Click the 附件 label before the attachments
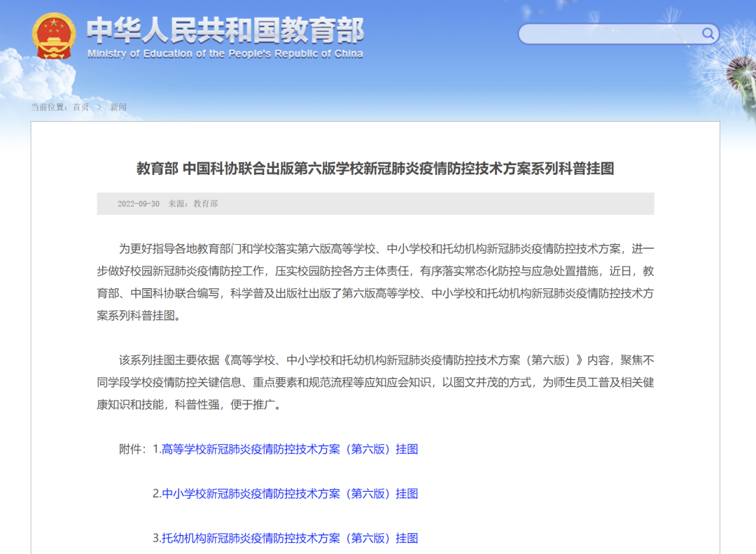The width and height of the screenshot is (756, 554). [133, 449]
